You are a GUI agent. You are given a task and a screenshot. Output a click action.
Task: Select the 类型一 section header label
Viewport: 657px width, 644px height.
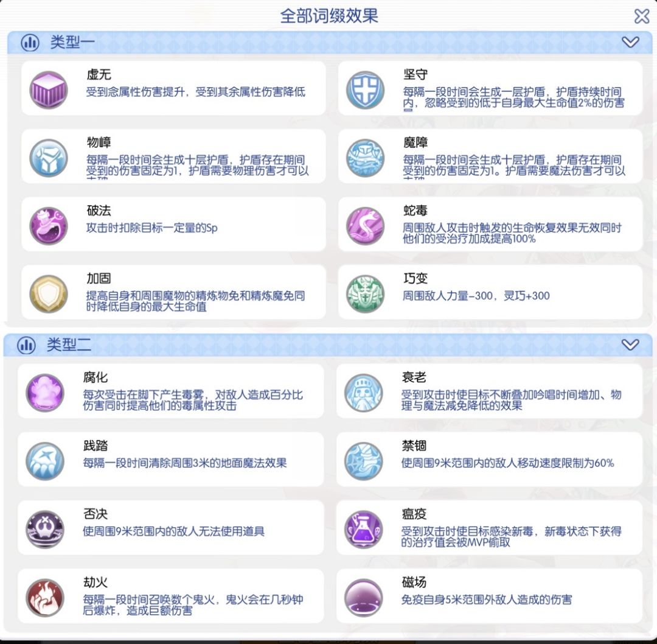72,42
